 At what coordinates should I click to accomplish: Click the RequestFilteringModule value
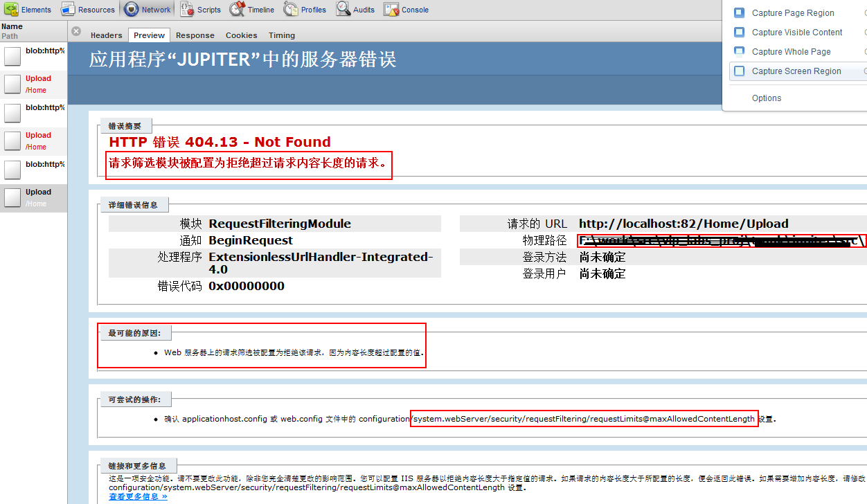pyautogui.click(x=280, y=224)
